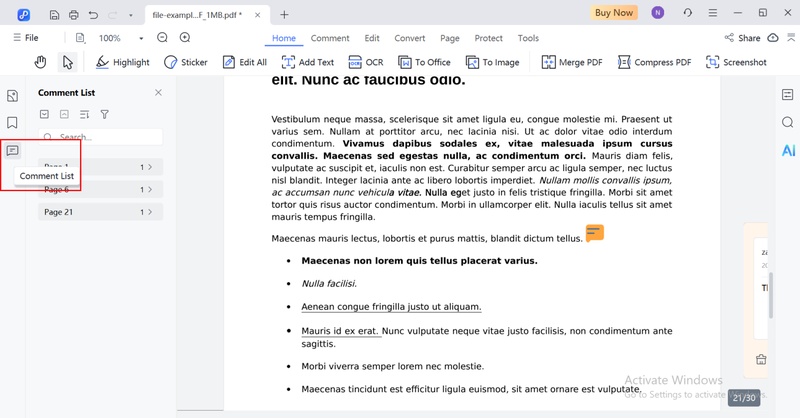This screenshot has height=418, width=800.
Task: Open the search icon in right sidebar
Action: 787,122
